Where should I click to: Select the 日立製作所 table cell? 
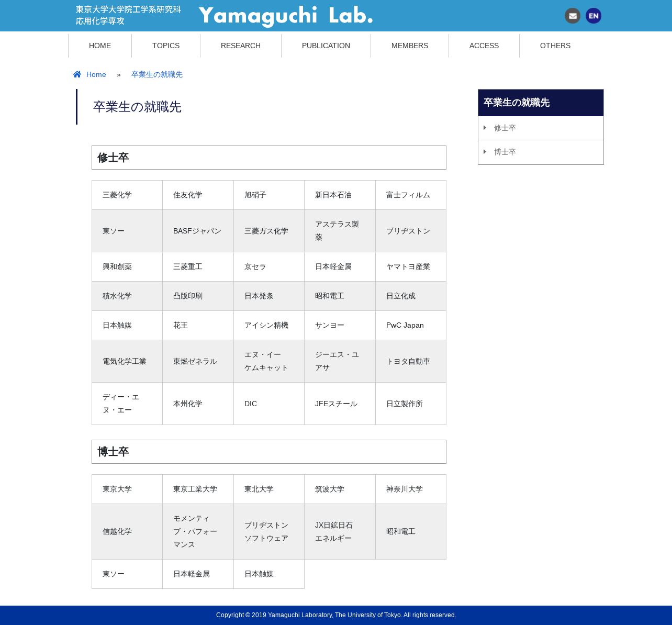[411, 404]
